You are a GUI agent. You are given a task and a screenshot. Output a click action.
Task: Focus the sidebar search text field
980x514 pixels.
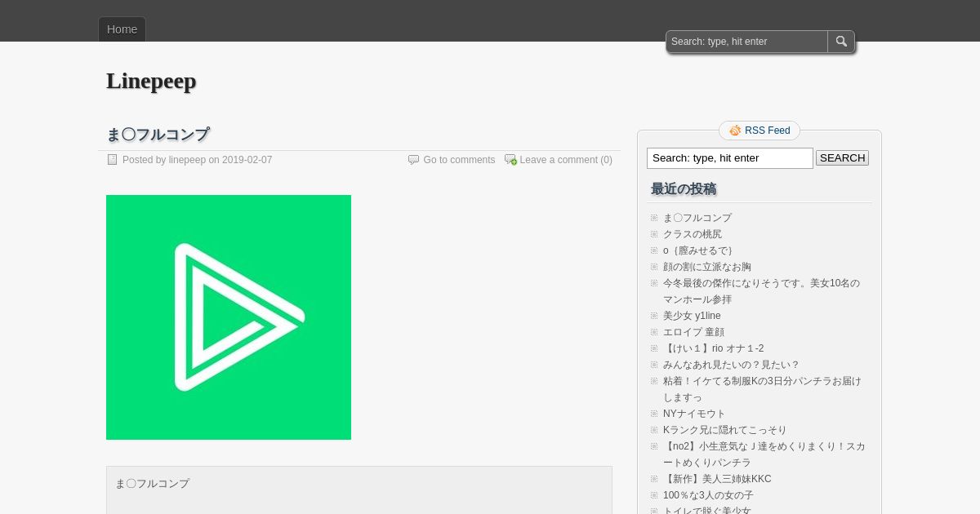pyautogui.click(x=730, y=158)
